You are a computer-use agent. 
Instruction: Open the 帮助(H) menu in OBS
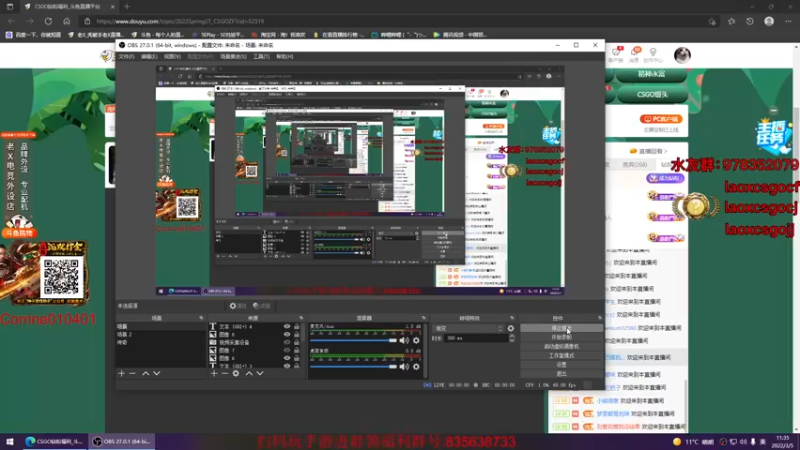[285, 57]
